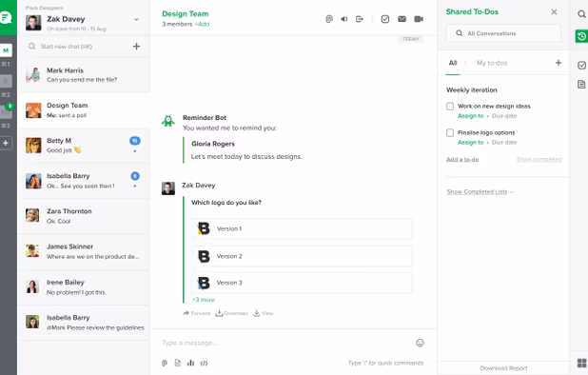
Task: Open emoji picker in message box
Action: click(420, 343)
